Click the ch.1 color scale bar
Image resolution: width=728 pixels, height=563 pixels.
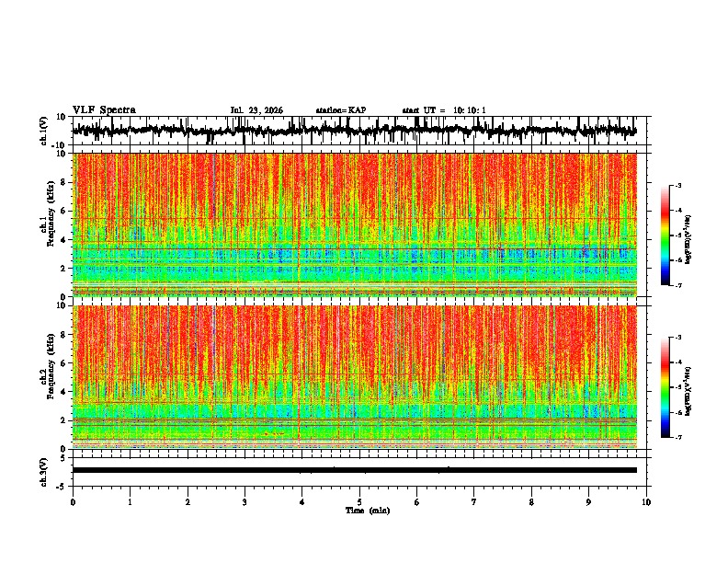(665, 236)
